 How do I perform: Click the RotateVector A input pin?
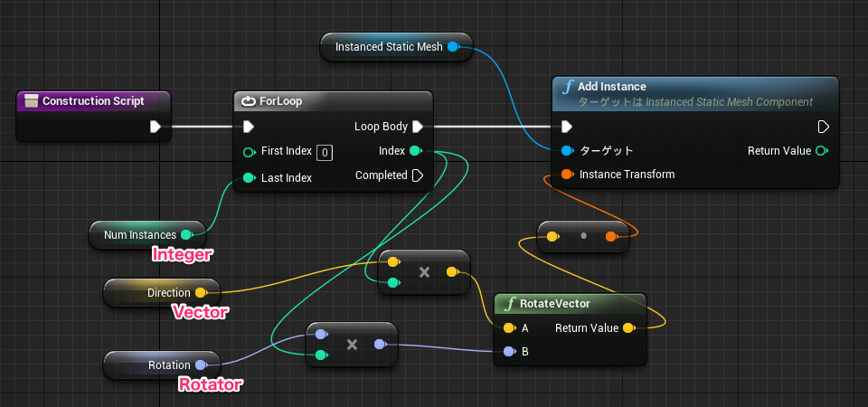click(509, 327)
